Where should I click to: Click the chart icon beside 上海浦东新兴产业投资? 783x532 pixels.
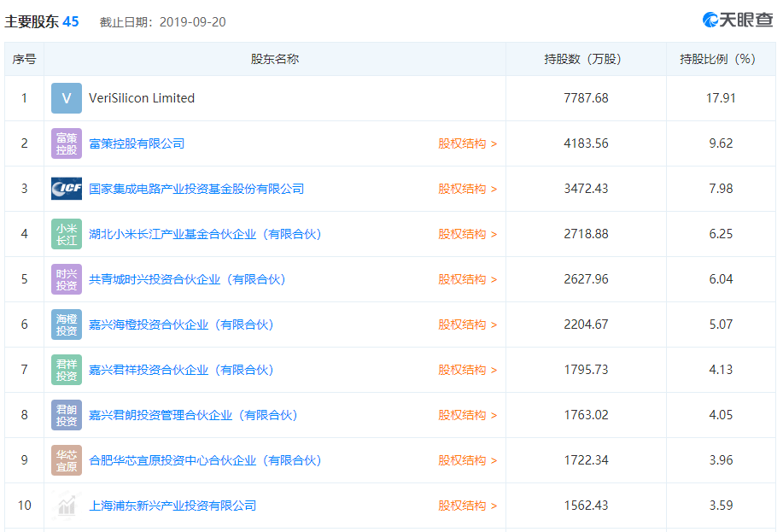[x=66, y=505]
